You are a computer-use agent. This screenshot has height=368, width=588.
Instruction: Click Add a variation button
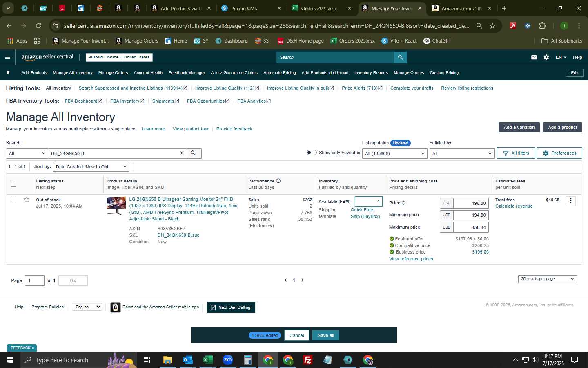point(519,127)
